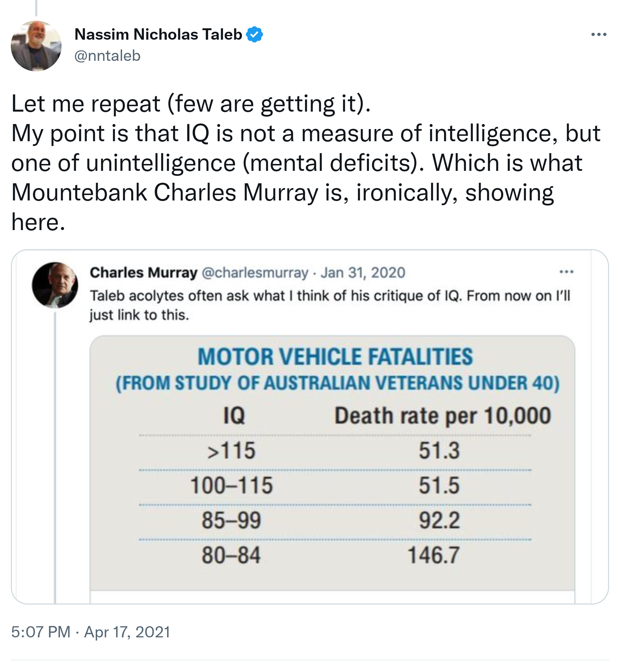Click the 'Australian Veterans Under 40' subtitle
The image size is (618, 672).
[x=337, y=383]
